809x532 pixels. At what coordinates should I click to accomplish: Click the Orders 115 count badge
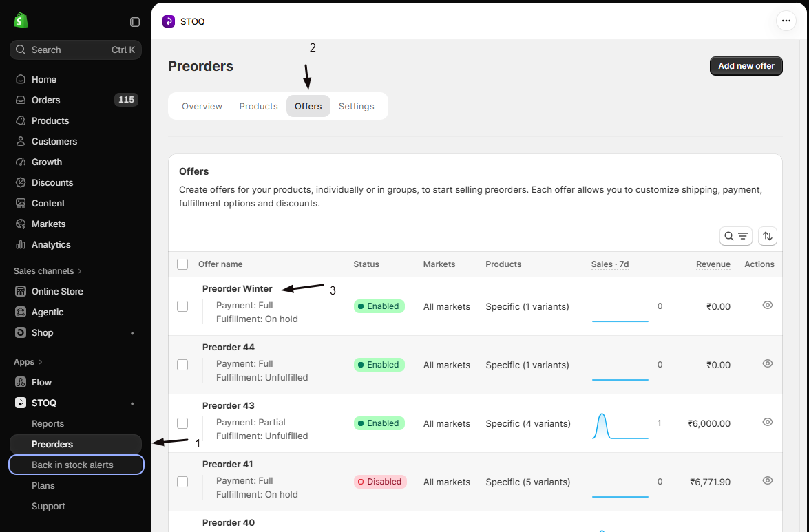[127, 100]
